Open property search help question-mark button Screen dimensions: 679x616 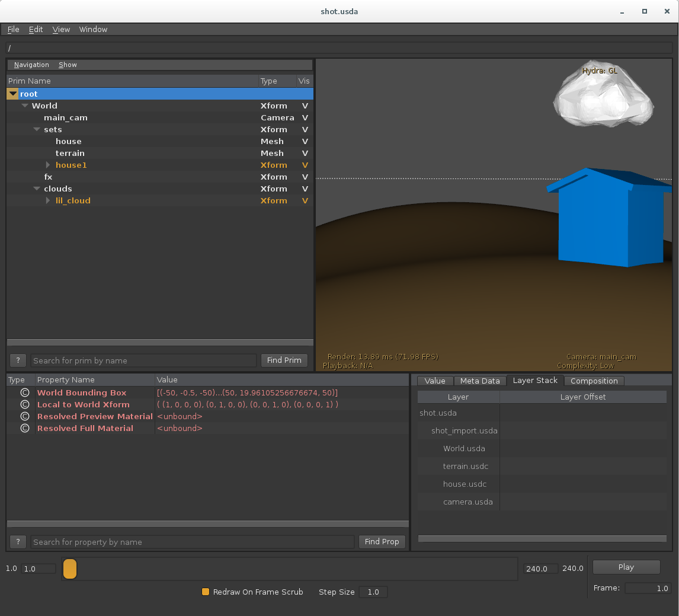(x=18, y=541)
